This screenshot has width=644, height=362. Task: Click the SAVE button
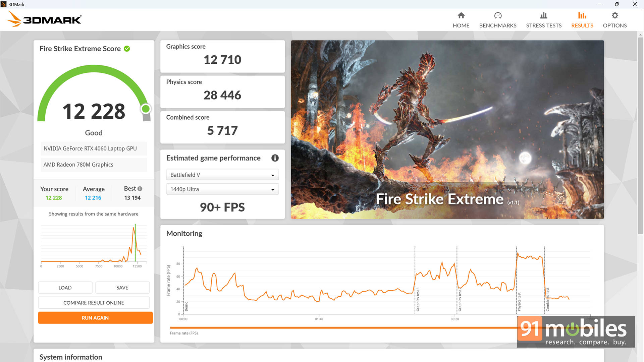click(122, 288)
